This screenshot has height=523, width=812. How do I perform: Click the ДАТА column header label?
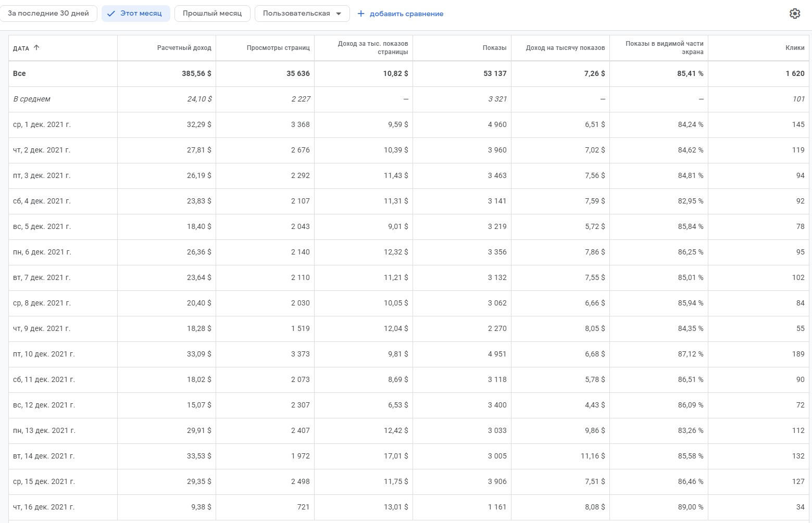[x=21, y=48]
